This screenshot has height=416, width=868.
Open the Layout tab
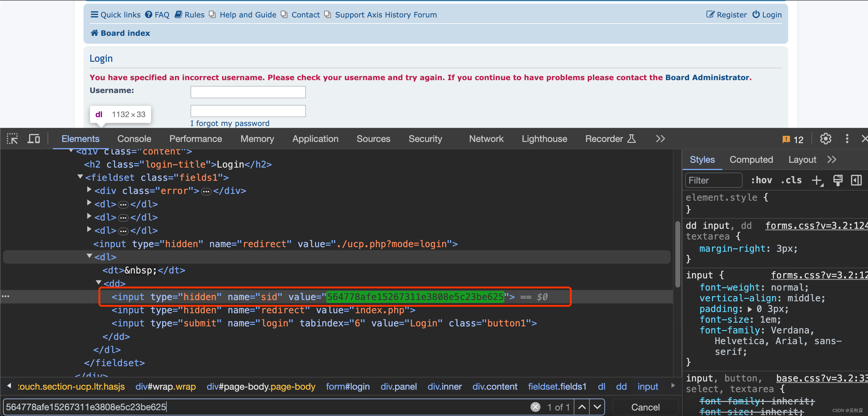click(x=802, y=160)
